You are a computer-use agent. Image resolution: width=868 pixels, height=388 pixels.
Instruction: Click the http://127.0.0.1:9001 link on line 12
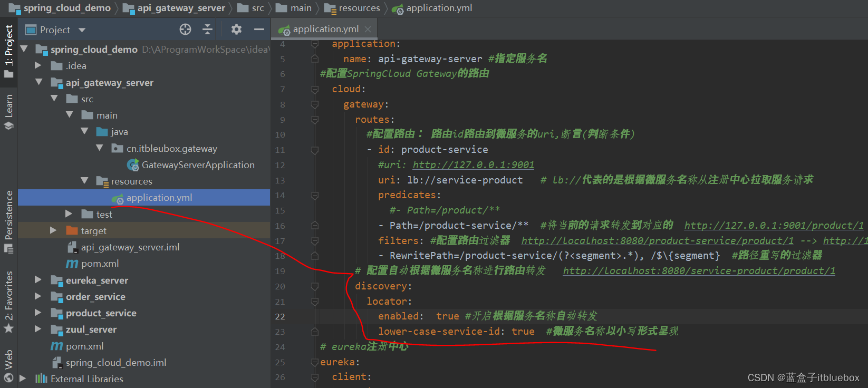pos(473,164)
